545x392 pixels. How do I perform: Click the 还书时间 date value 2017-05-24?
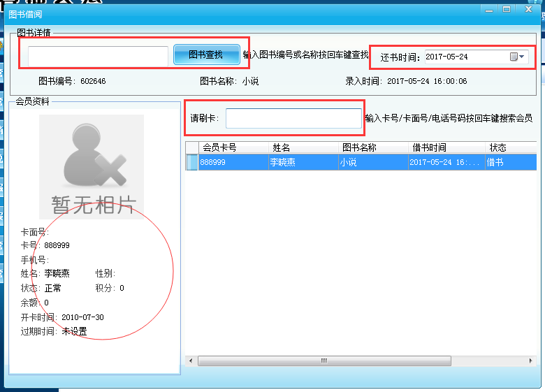coord(446,57)
